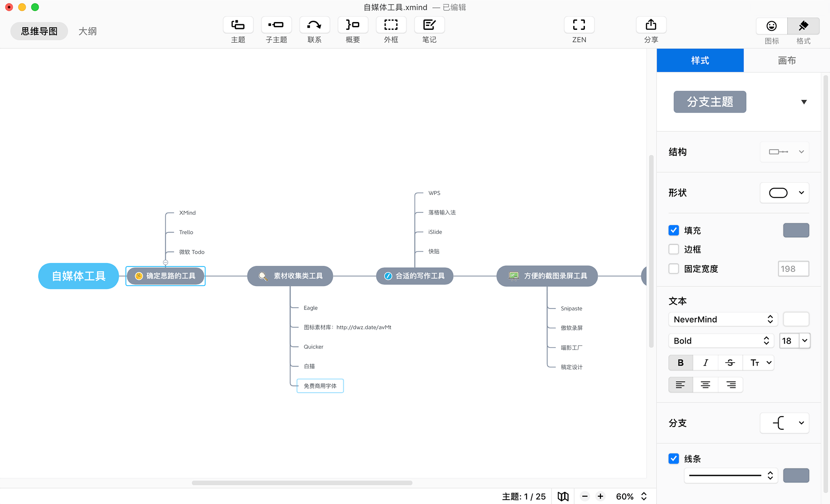Insert a Boundary (外框) from toolbar
Screen dimensions: 830x504
tap(391, 25)
